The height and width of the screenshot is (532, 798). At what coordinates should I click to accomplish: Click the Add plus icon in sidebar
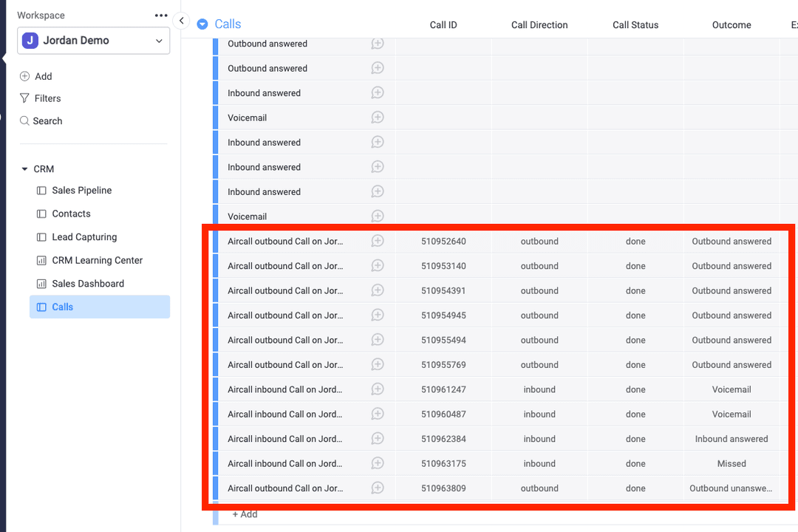click(x=24, y=76)
